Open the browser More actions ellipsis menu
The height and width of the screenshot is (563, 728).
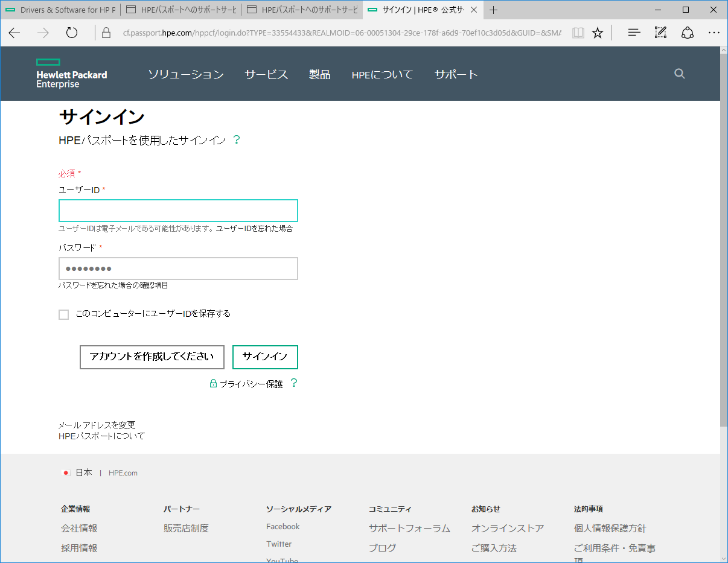coord(714,33)
